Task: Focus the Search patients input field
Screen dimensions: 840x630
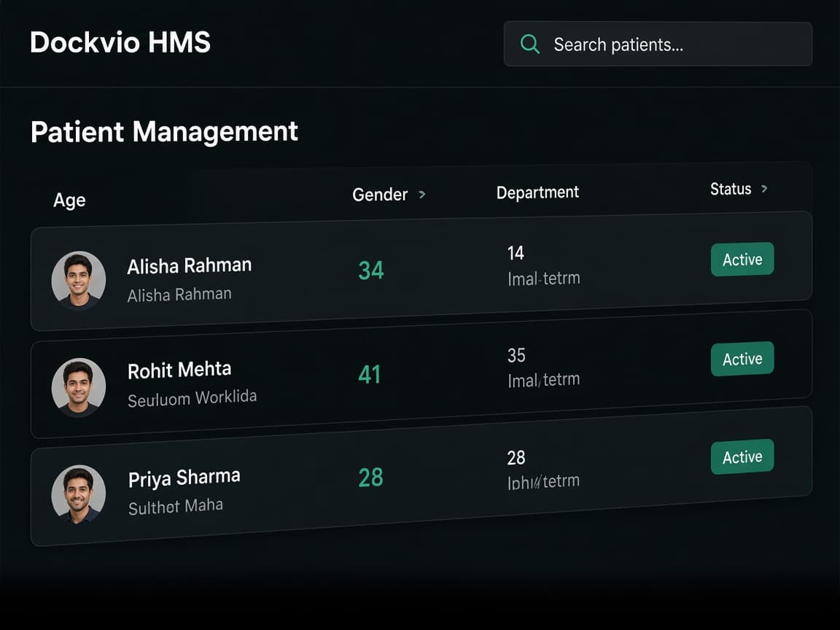Action: [x=658, y=44]
